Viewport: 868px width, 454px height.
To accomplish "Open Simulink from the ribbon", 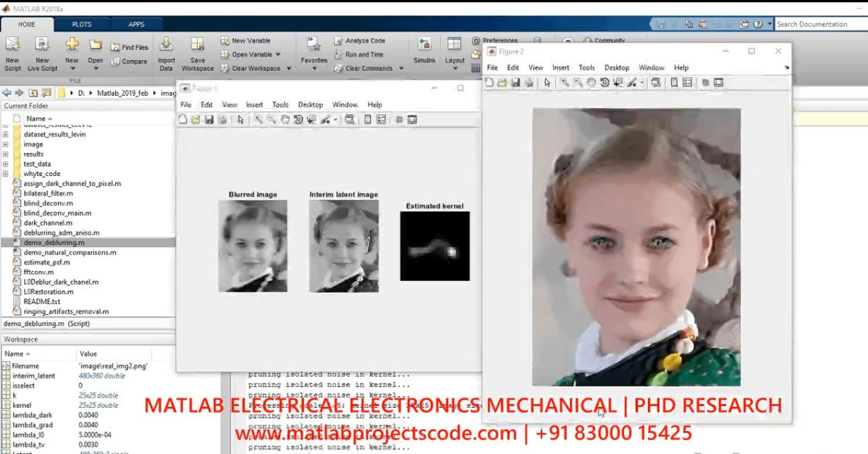I will tap(424, 51).
